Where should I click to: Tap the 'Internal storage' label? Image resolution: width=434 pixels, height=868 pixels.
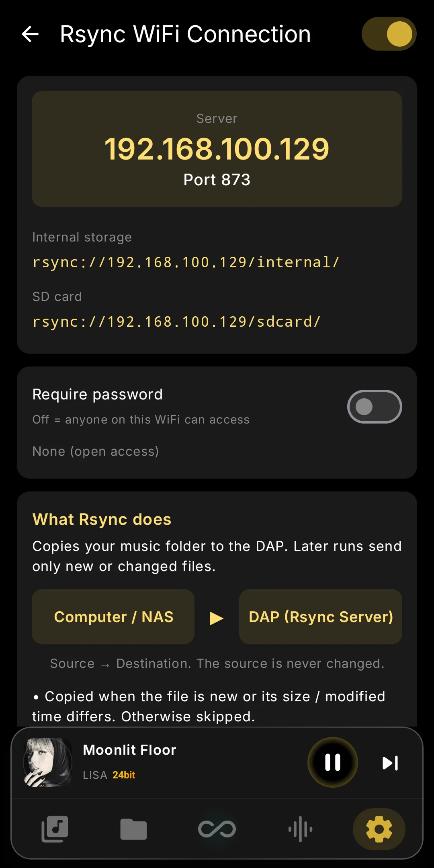(82, 237)
